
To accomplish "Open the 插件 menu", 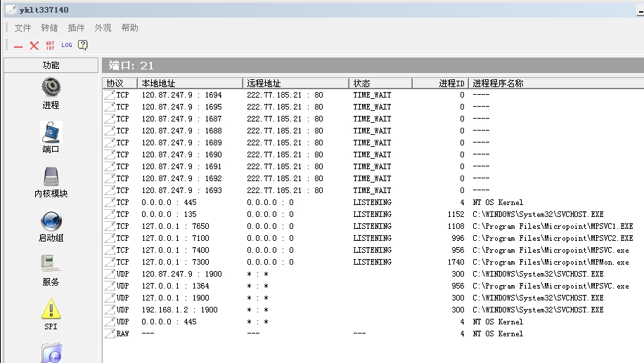I will pyautogui.click(x=76, y=28).
